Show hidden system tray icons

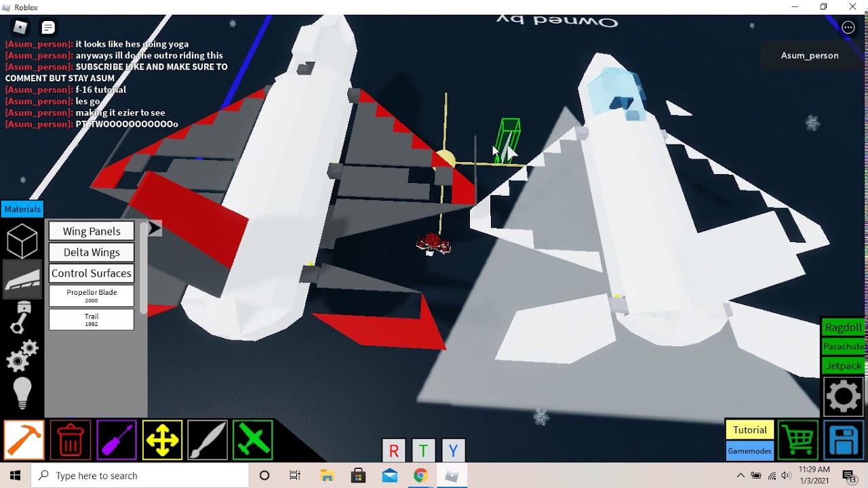741,476
